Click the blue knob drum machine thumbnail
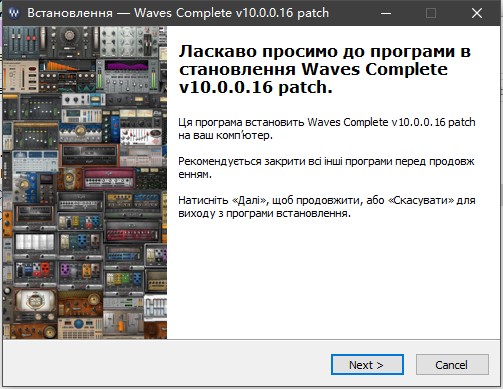The width and height of the screenshot is (503, 389). (x=80, y=328)
